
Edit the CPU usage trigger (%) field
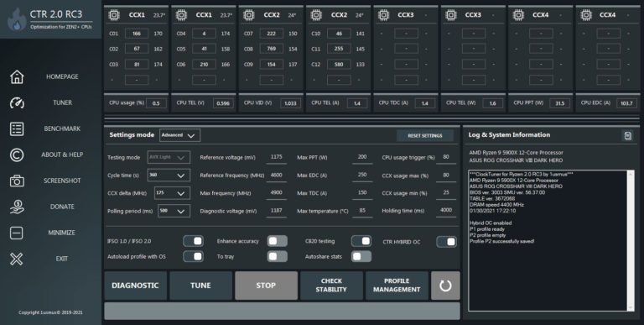click(446, 158)
